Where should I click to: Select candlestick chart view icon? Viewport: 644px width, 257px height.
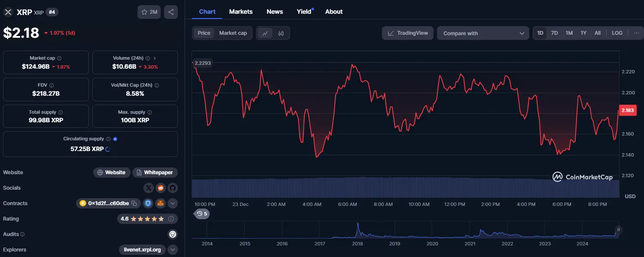tap(281, 33)
